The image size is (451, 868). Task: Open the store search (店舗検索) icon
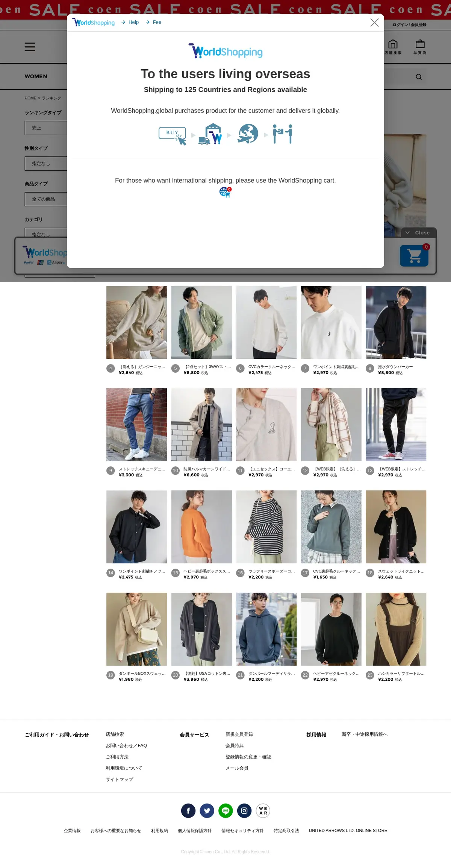click(x=393, y=47)
